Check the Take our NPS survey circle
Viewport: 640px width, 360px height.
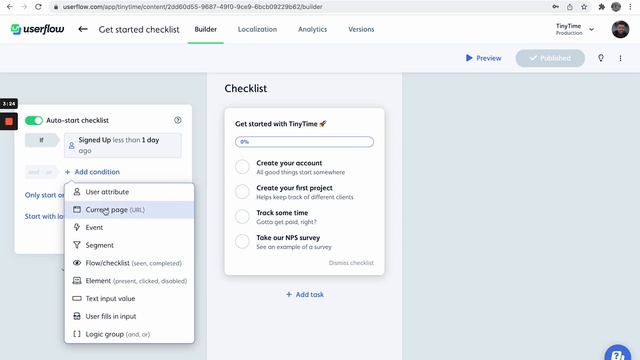(242, 241)
